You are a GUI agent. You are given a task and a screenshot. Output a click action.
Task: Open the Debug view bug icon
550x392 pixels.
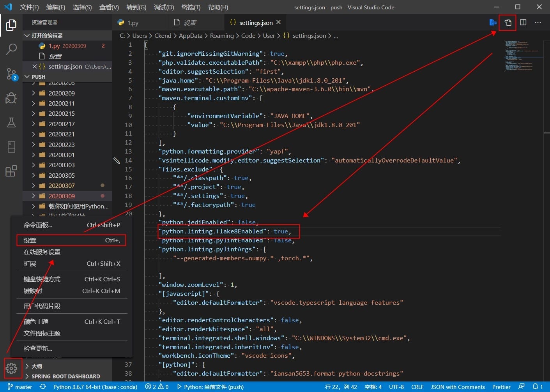(x=11, y=98)
